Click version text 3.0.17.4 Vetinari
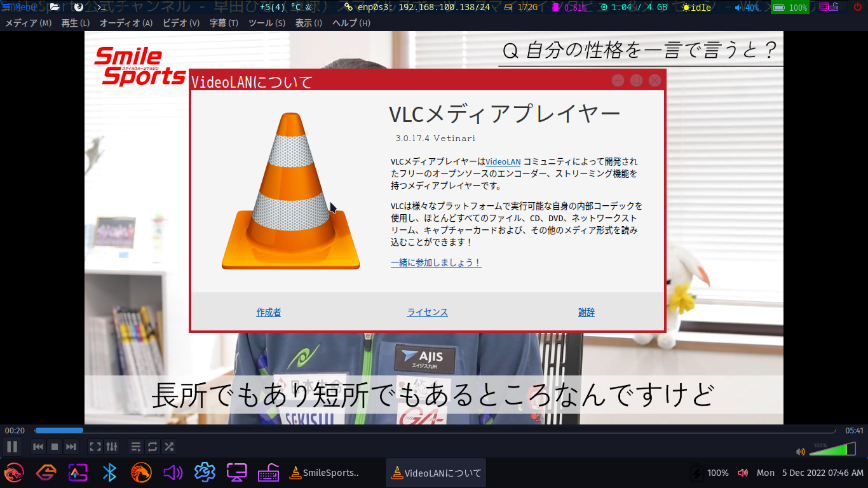This screenshot has width=868, height=488. pos(435,138)
